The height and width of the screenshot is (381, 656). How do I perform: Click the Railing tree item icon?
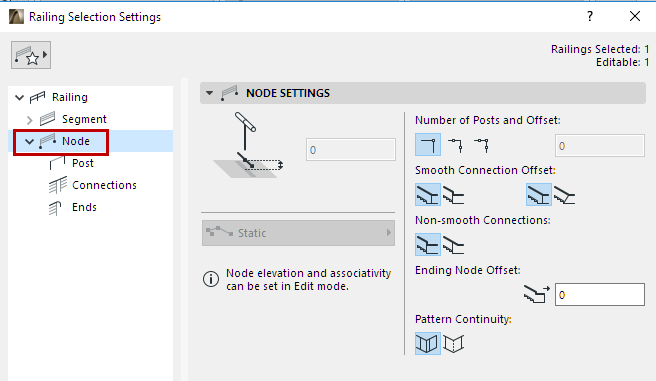[x=37, y=97]
